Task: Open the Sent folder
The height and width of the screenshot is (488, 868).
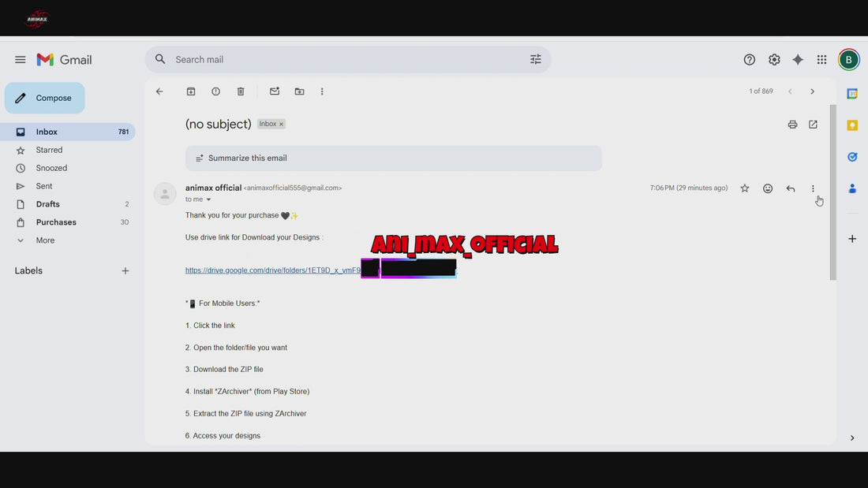Action: [44, 186]
